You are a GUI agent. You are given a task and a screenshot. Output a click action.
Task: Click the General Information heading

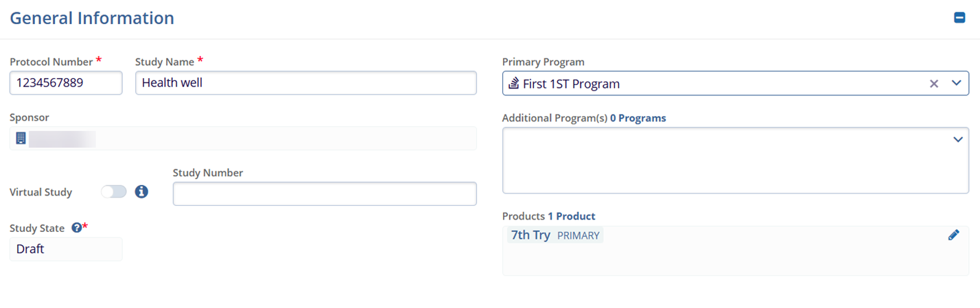click(x=92, y=18)
